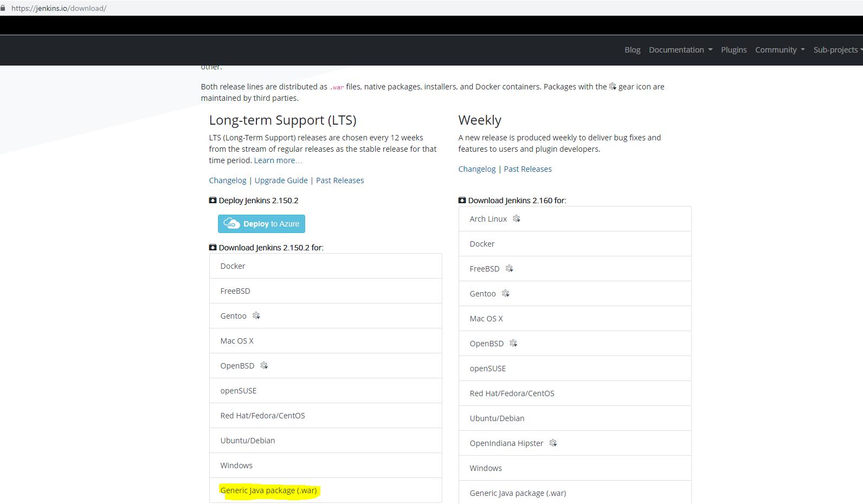
Task: Download highlighted LTS Generic Java package (.war)
Action: pyautogui.click(x=268, y=490)
